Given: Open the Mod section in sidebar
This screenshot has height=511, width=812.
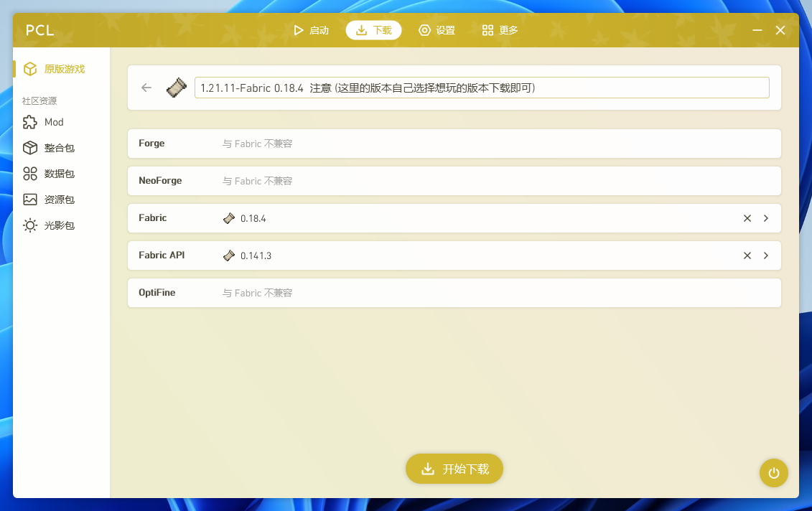Looking at the screenshot, I should pyautogui.click(x=53, y=122).
